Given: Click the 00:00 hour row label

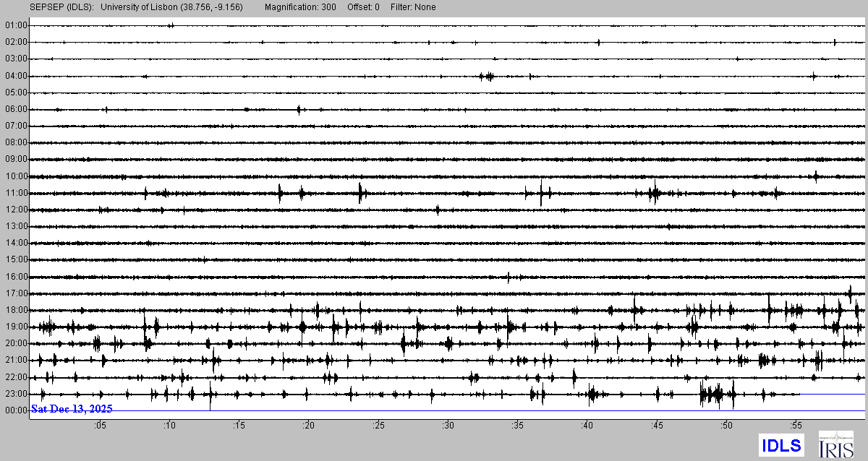Looking at the screenshot, I should [x=16, y=410].
